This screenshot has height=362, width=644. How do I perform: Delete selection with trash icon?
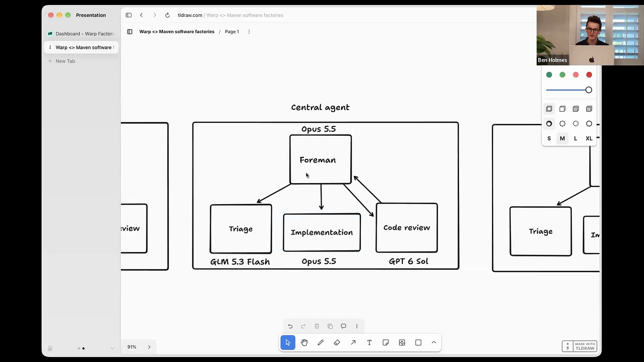coord(317,326)
